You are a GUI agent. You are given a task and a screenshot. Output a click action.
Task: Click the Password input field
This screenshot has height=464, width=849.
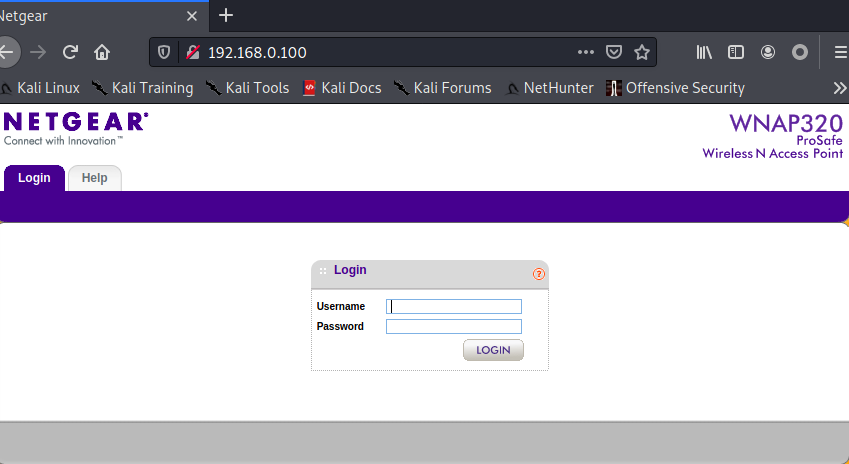click(454, 326)
